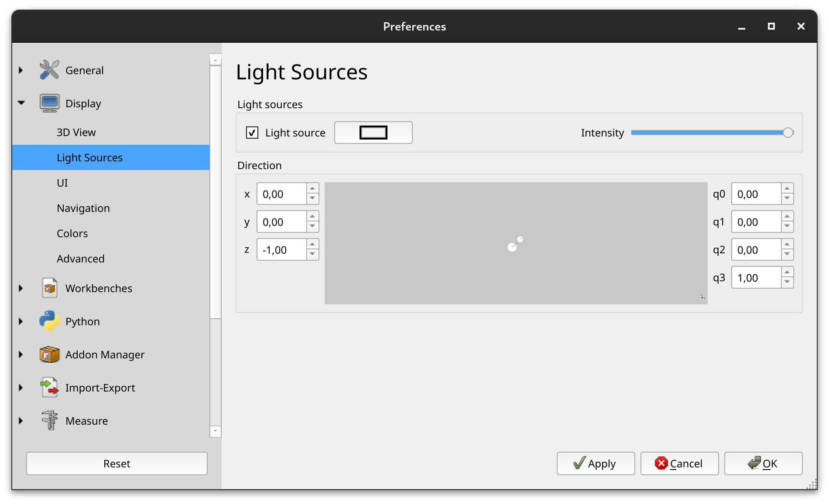The height and width of the screenshot is (504, 829).
Task: Click Reset to restore default preferences
Action: click(116, 463)
